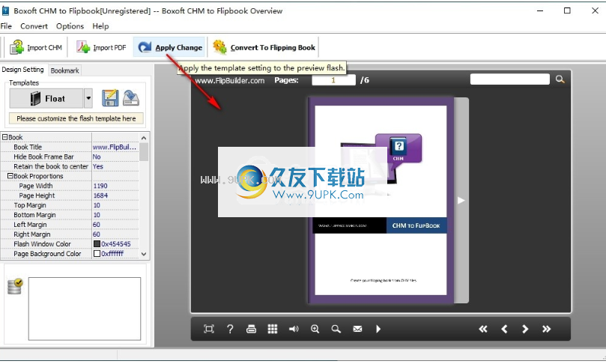This screenshot has height=364, width=606.
Task: Click the auto flip play icon
Action: click(x=378, y=329)
